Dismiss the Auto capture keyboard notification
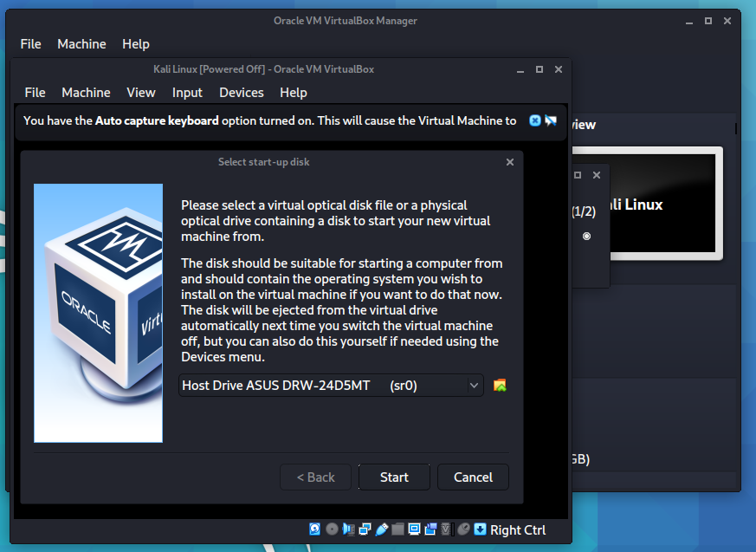 pos(534,120)
